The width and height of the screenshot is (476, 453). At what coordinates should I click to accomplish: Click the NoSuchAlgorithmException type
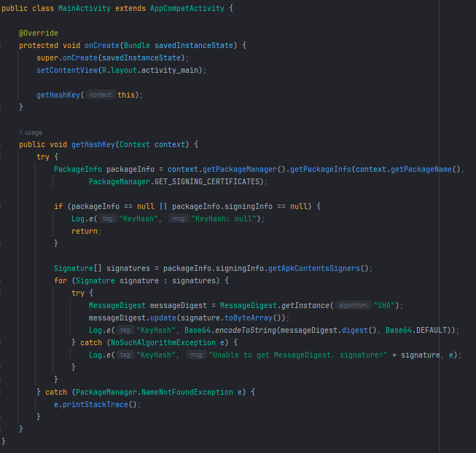click(x=163, y=342)
